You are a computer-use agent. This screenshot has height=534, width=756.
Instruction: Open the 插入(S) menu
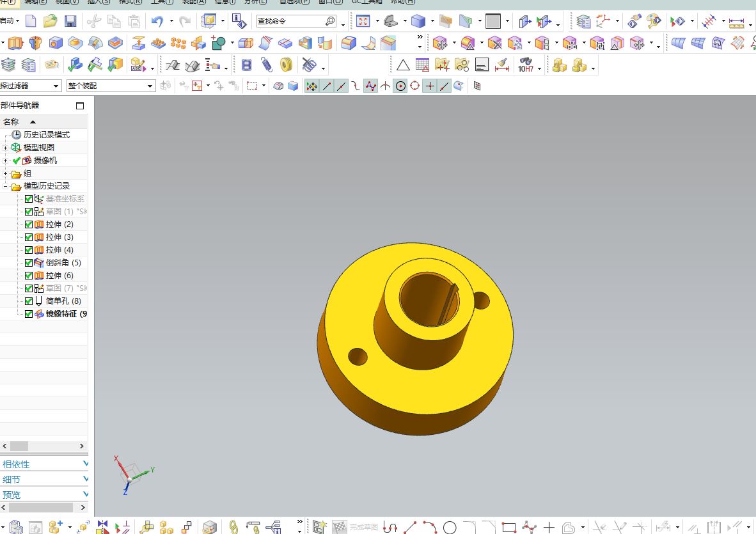coord(99,2)
